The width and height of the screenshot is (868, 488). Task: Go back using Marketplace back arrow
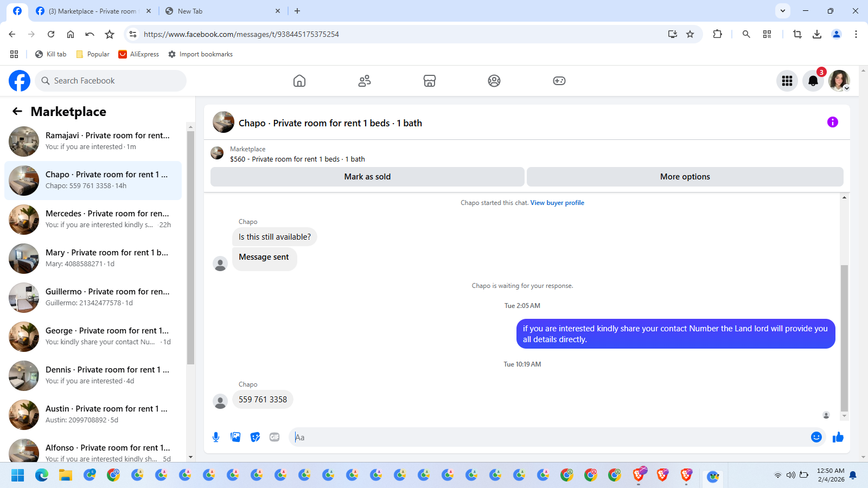[x=17, y=111]
